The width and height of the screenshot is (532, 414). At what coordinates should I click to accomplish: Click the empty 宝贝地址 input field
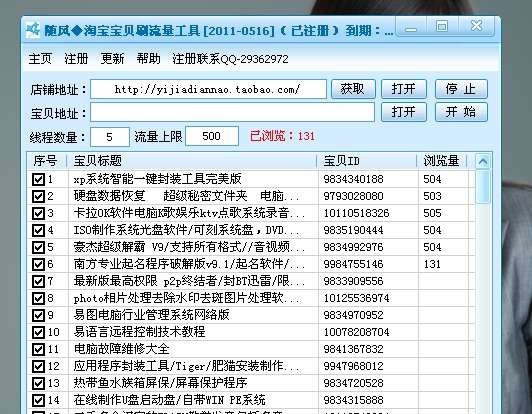click(232, 112)
